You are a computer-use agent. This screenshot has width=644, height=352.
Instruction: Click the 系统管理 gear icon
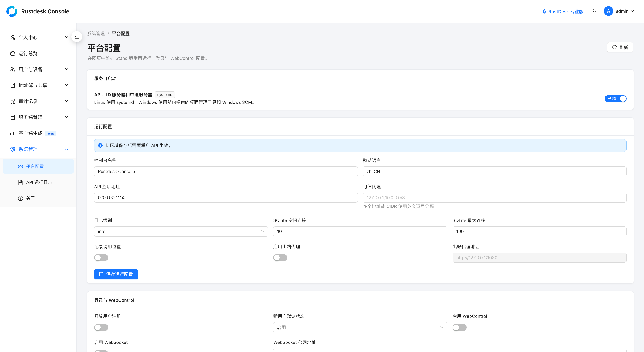coord(13,149)
